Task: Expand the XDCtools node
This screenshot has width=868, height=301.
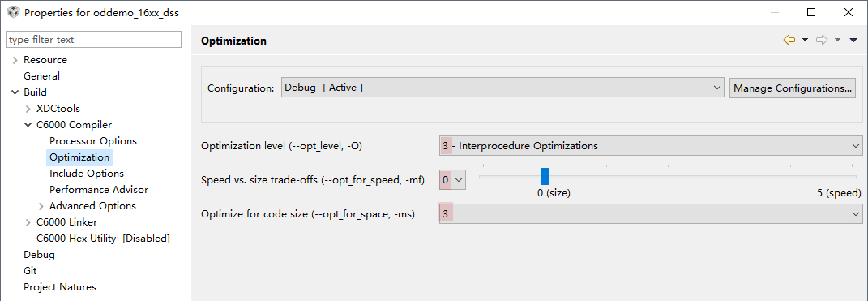Action: pos(28,109)
